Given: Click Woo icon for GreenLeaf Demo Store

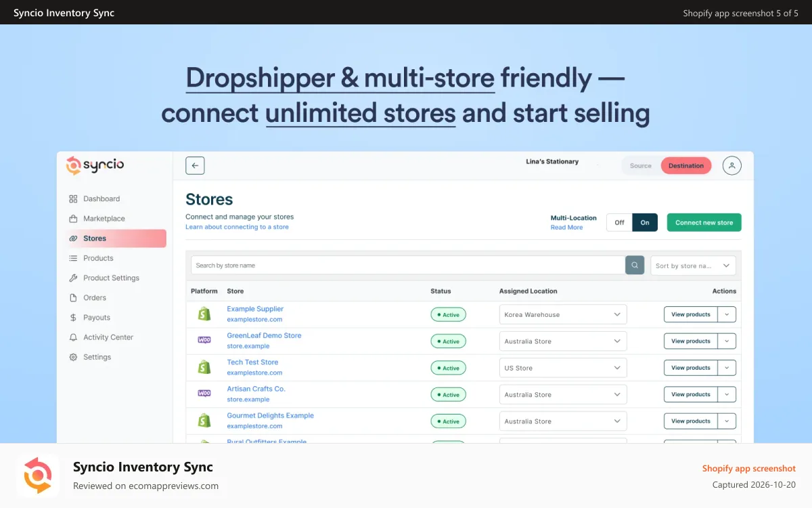Looking at the screenshot, I should click(x=204, y=340).
